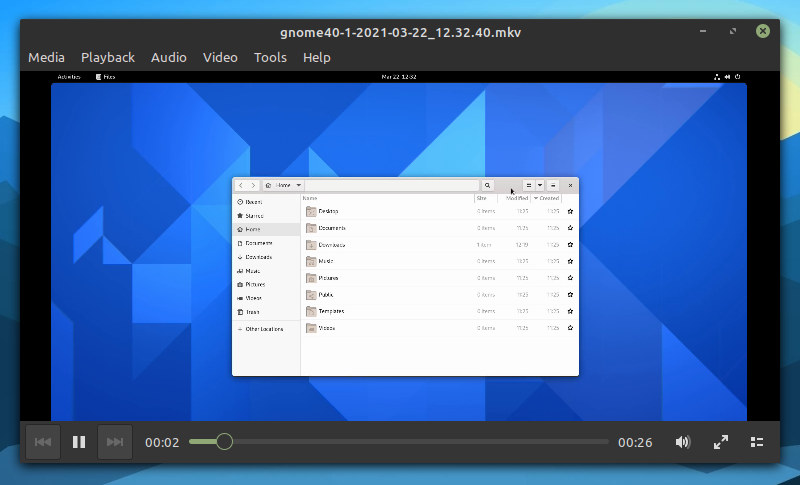Click the elapsed time 00:02 label
This screenshot has height=485, width=800.
(x=162, y=442)
